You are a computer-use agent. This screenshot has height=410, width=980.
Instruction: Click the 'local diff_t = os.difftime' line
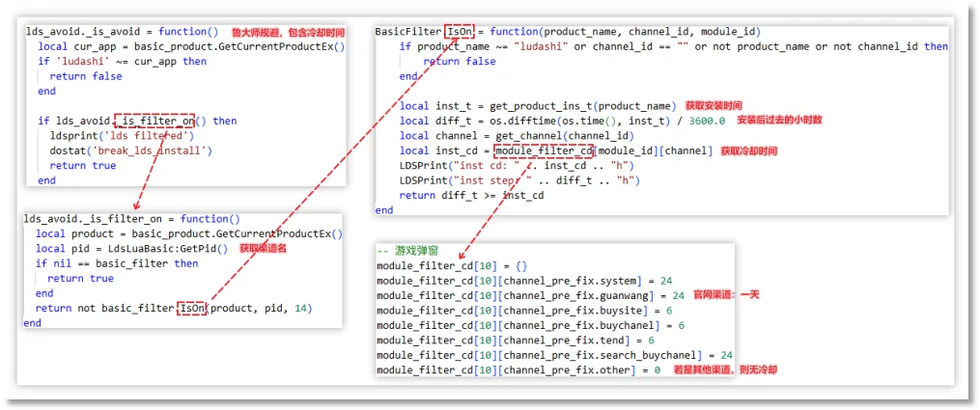563,121
